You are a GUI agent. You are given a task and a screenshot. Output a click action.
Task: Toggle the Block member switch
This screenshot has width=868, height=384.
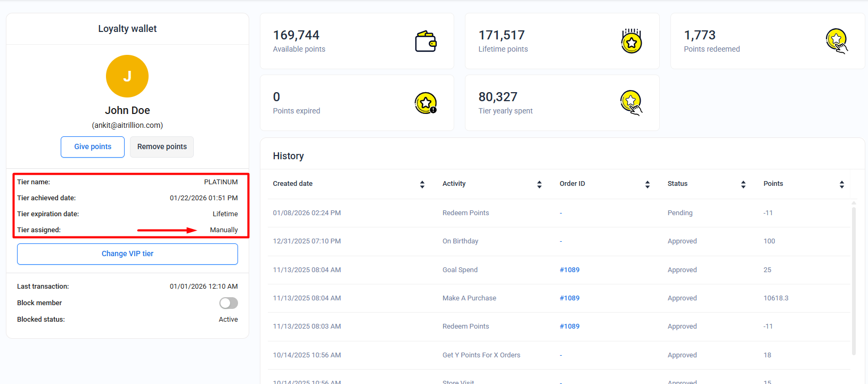coord(228,303)
